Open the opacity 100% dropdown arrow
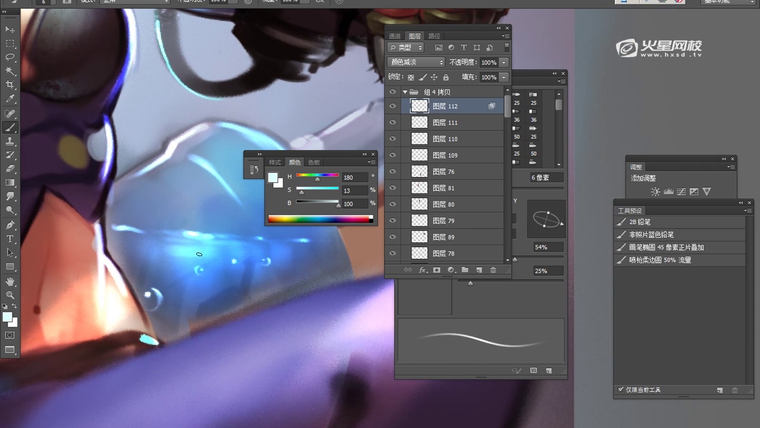The image size is (760, 428). [x=503, y=62]
